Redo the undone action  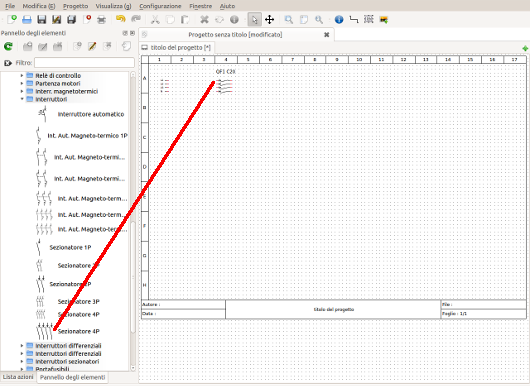[136, 19]
